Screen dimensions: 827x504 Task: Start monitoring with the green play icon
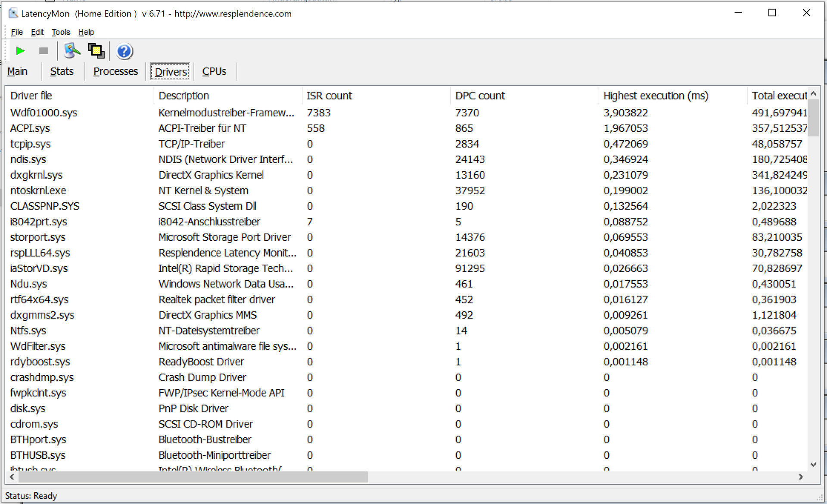[20, 51]
